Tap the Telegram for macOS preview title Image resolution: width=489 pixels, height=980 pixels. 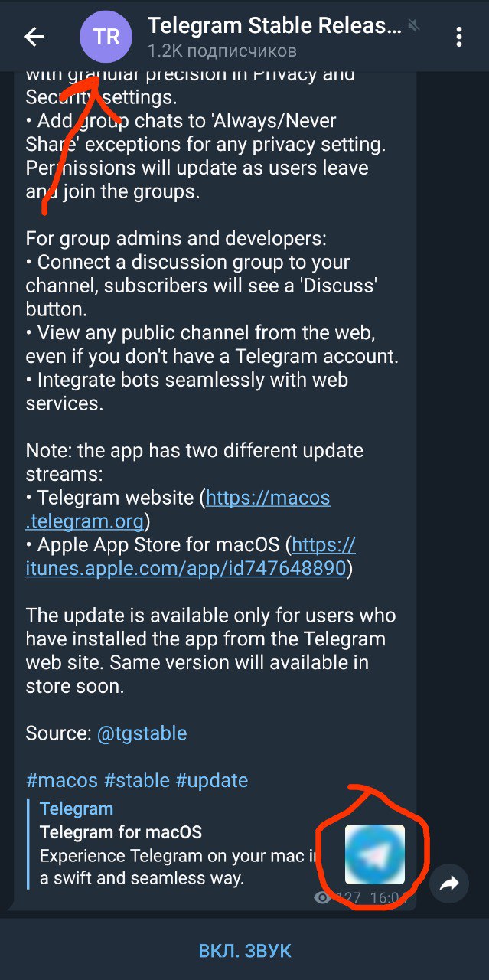(x=121, y=831)
